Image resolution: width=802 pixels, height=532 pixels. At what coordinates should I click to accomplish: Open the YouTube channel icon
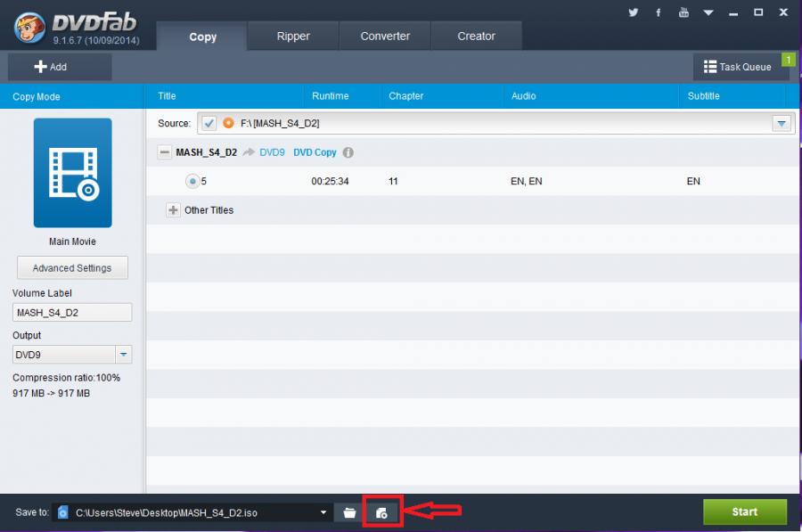[683, 12]
